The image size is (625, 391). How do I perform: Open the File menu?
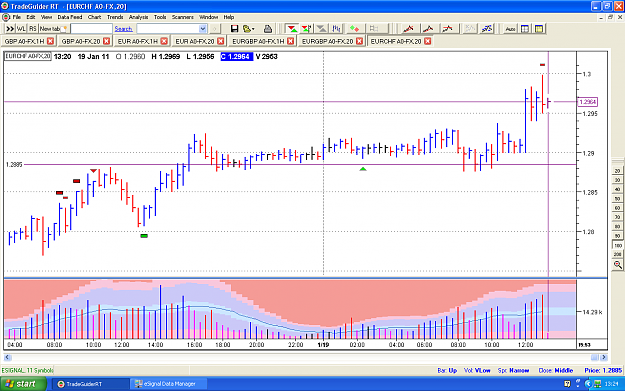point(16,17)
